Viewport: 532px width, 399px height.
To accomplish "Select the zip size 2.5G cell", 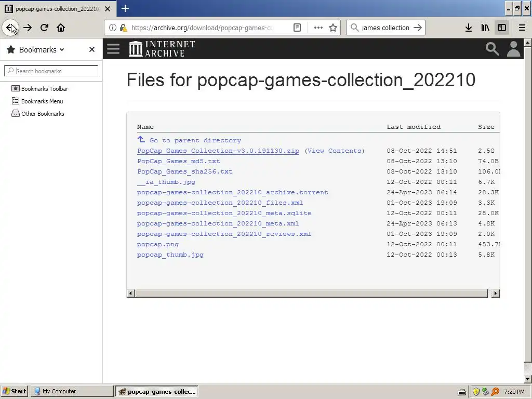I will point(486,151).
